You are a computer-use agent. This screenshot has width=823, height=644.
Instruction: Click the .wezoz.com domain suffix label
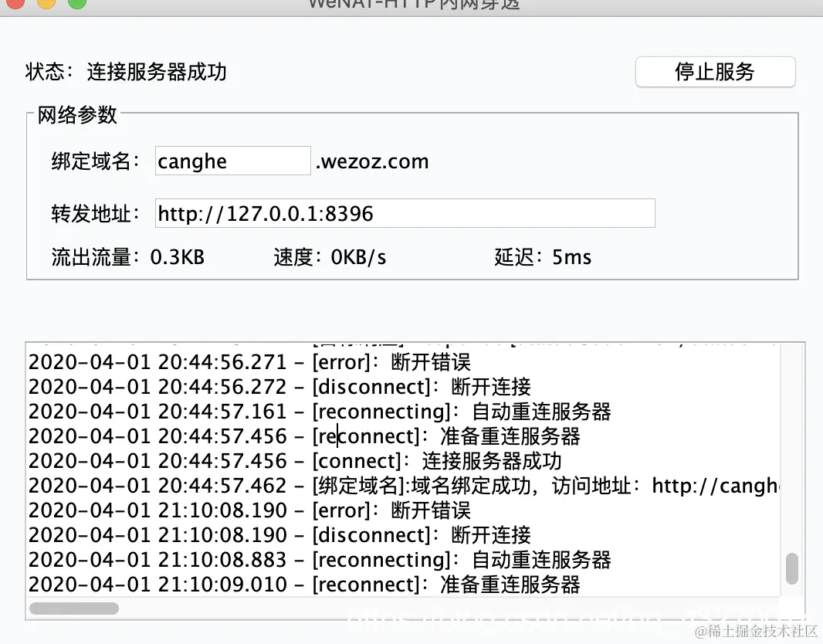372,161
